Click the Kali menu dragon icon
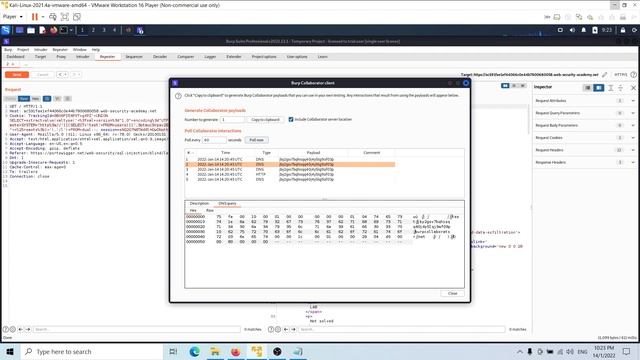The width and height of the screenshot is (640, 360). click(6, 30)
